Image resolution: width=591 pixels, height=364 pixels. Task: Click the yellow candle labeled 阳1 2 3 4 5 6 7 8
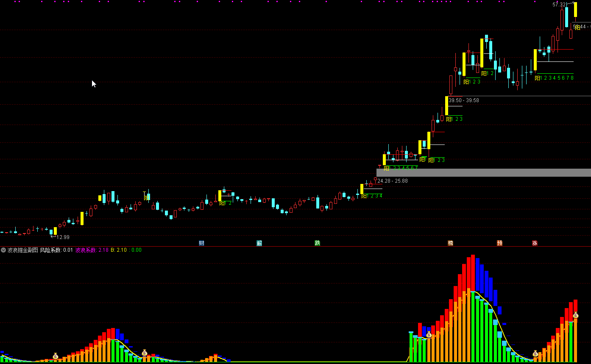535,60
